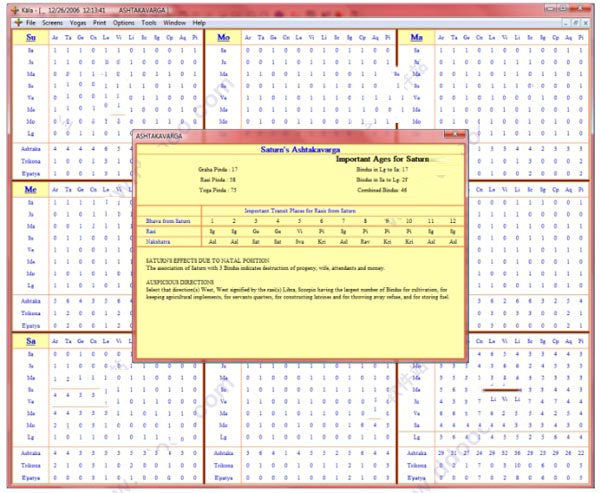Select the Yoga Pinda : 75 value
600x493 pixels.
pyautogui.click(x=217, y=190)
